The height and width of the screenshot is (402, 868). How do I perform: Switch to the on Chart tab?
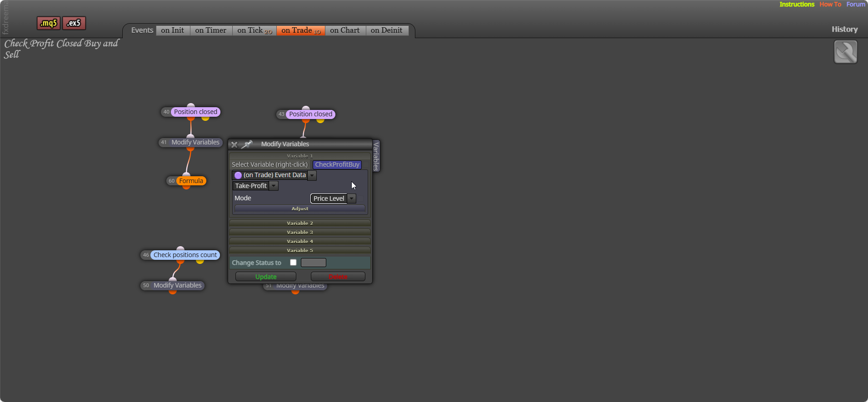click(x=345, y=30)
